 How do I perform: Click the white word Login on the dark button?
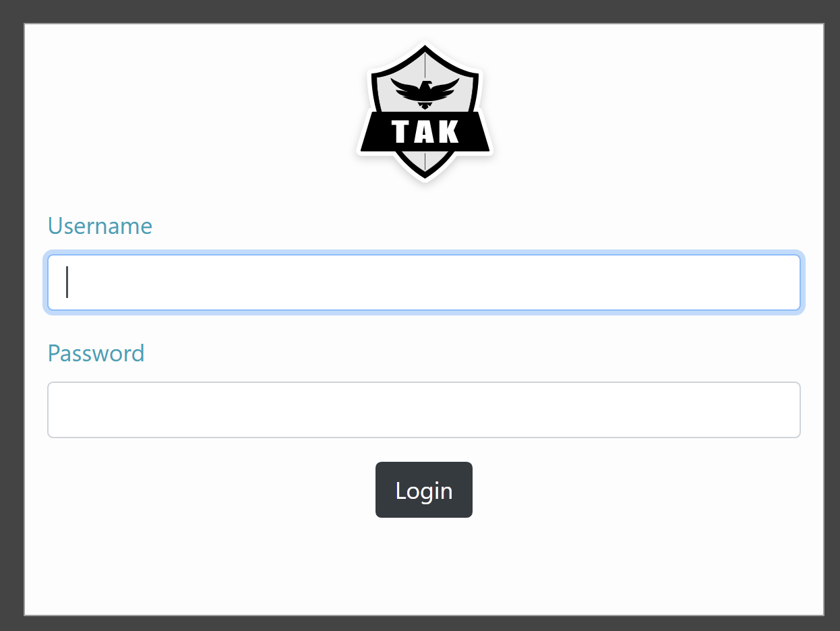coord(424,491)
